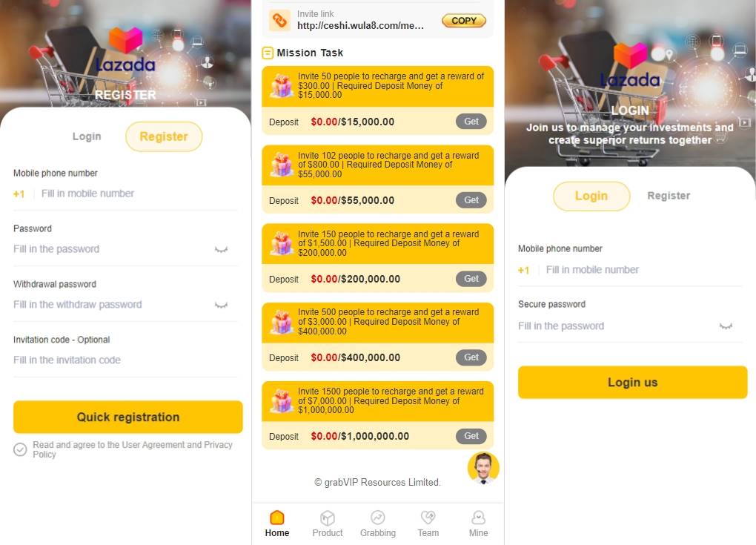Open the Home tab icon
The height and width of the screenshot is (545, 756).
tap(277, 518)
